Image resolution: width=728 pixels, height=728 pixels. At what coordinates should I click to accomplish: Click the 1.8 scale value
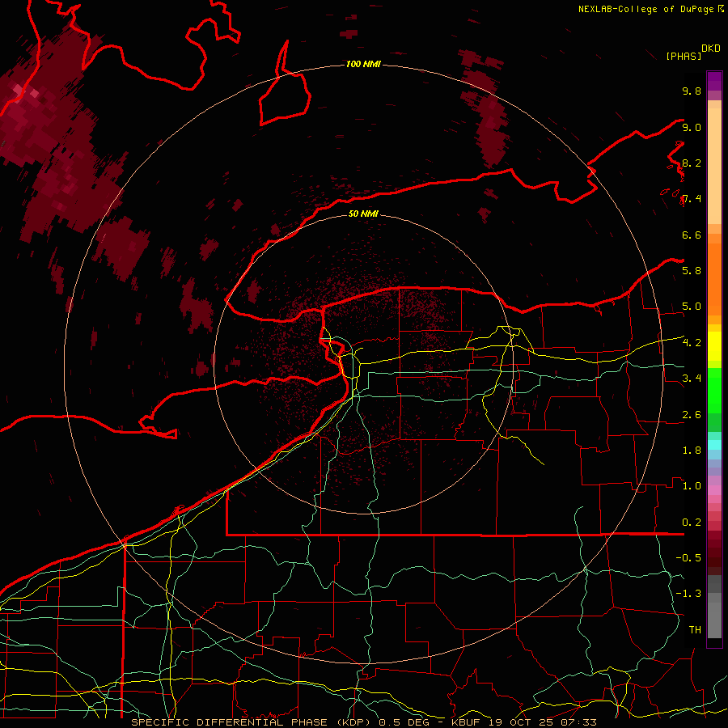[692, 451]
